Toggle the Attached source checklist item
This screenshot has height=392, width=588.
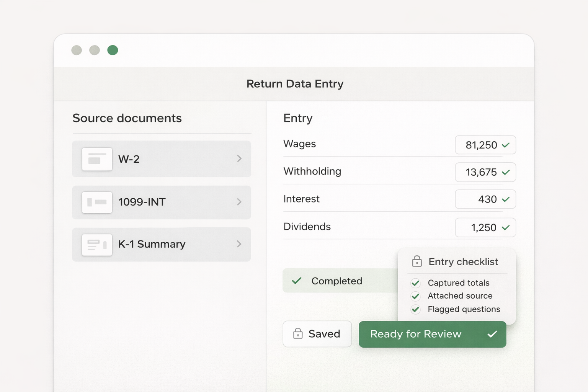415,296
